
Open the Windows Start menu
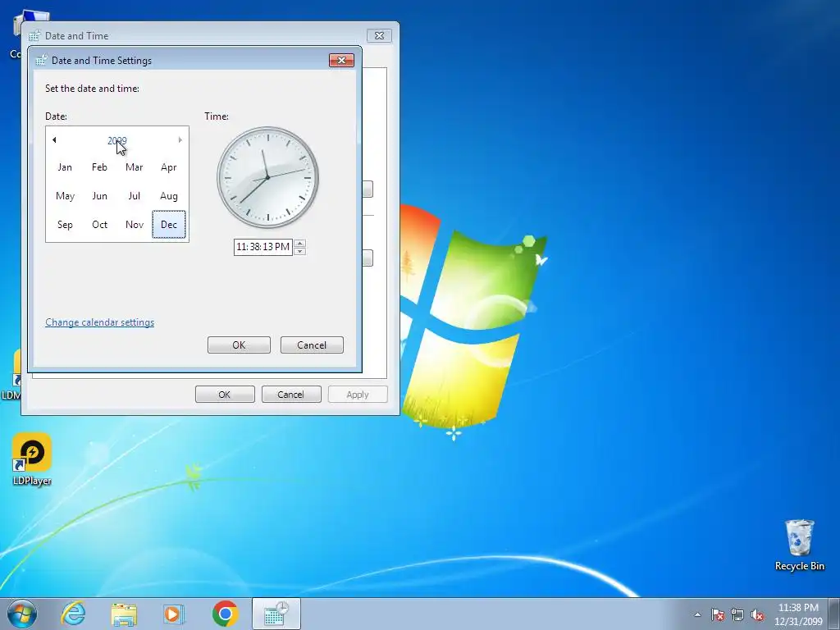coord(22,614)
